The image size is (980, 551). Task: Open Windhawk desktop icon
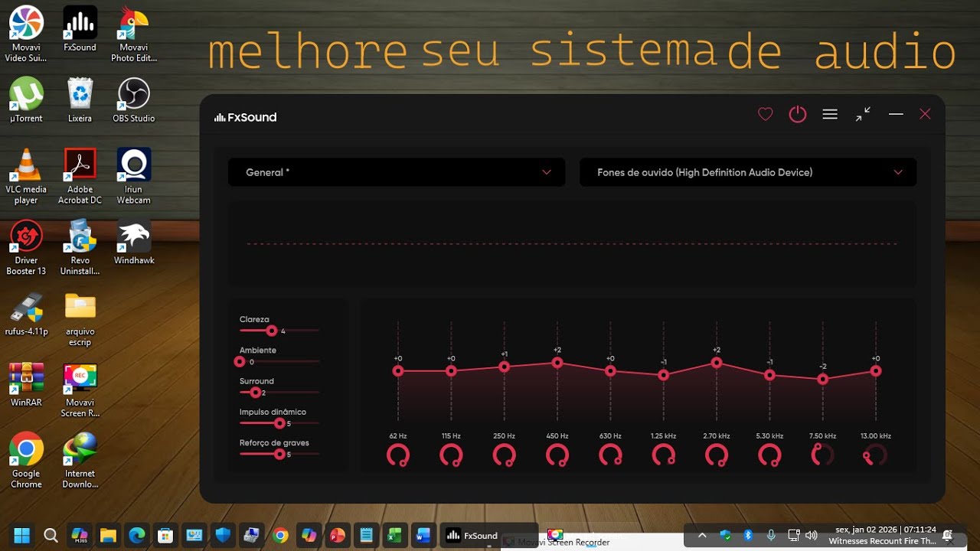coord(134,242)
